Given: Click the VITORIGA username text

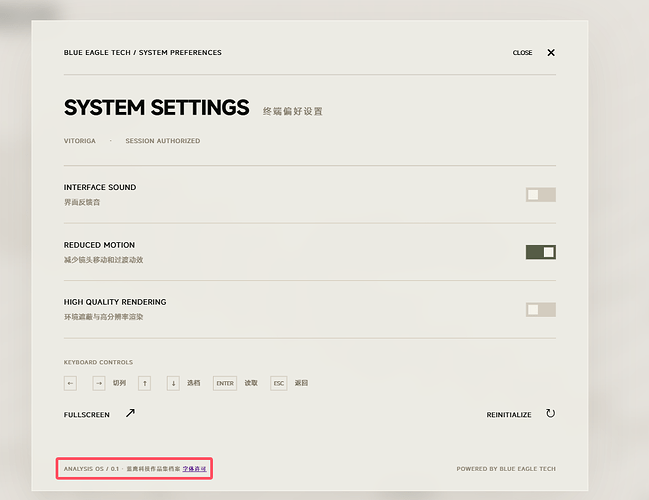Looking at the screenshot, I should (x=79, y=141).
